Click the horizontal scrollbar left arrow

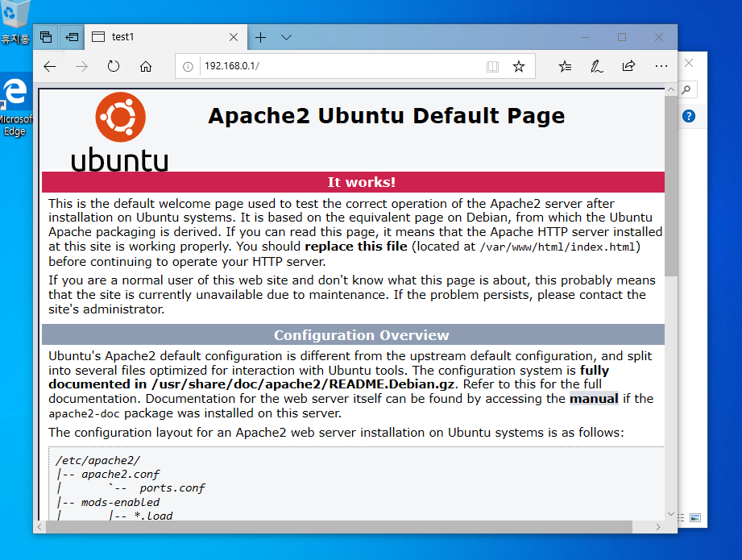[x=39, y=527]
